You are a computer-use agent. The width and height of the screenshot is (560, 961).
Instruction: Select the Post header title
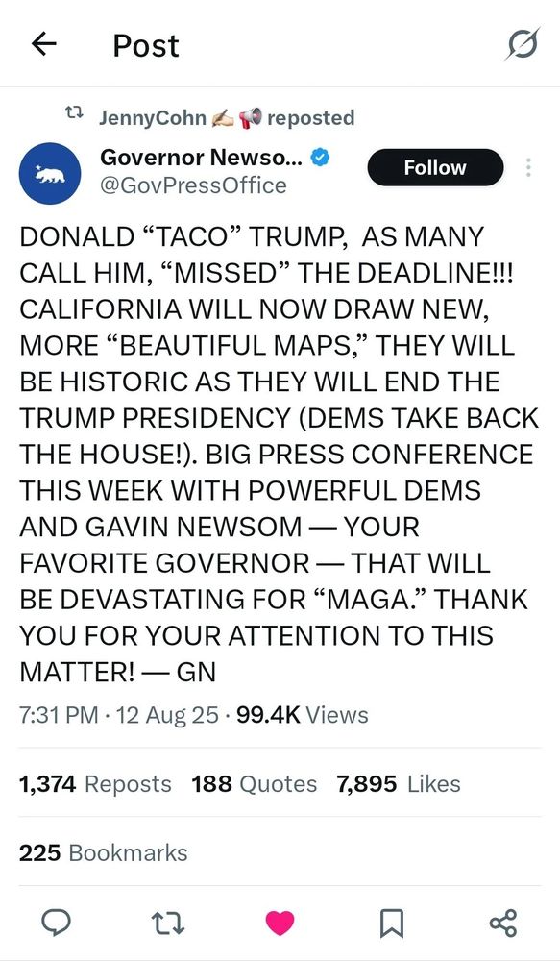pyautogui.click(x=145, y=44)
